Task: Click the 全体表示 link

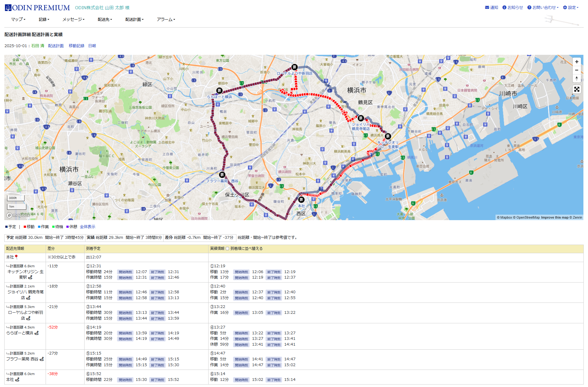Action: [x=87, y=227]
